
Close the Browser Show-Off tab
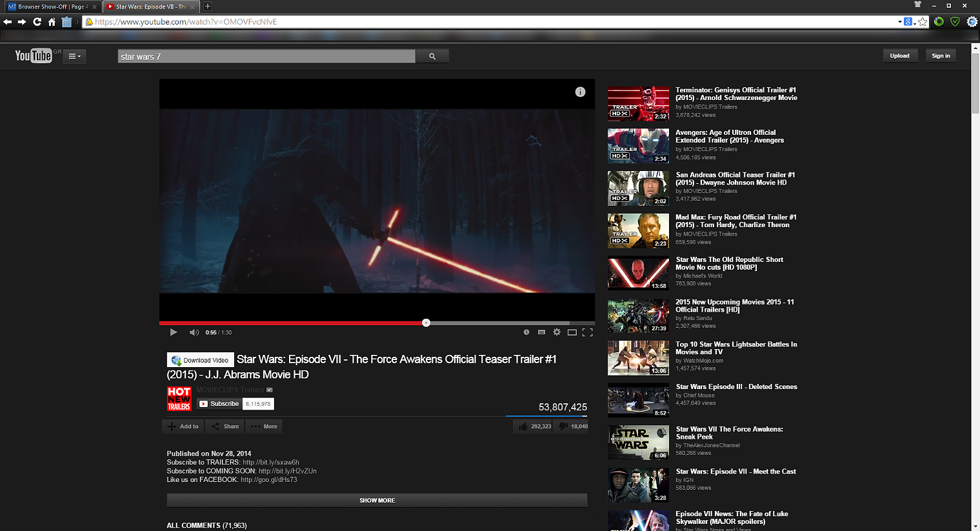click(x=94, y=7)
